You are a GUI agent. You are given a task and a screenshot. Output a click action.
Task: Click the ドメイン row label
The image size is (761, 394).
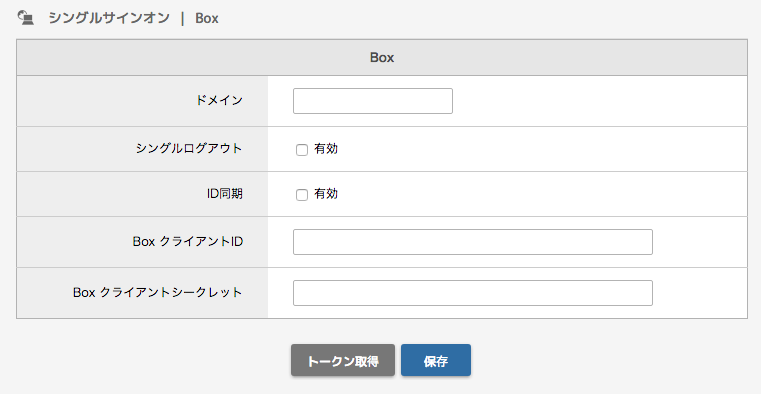pos(219,100)
